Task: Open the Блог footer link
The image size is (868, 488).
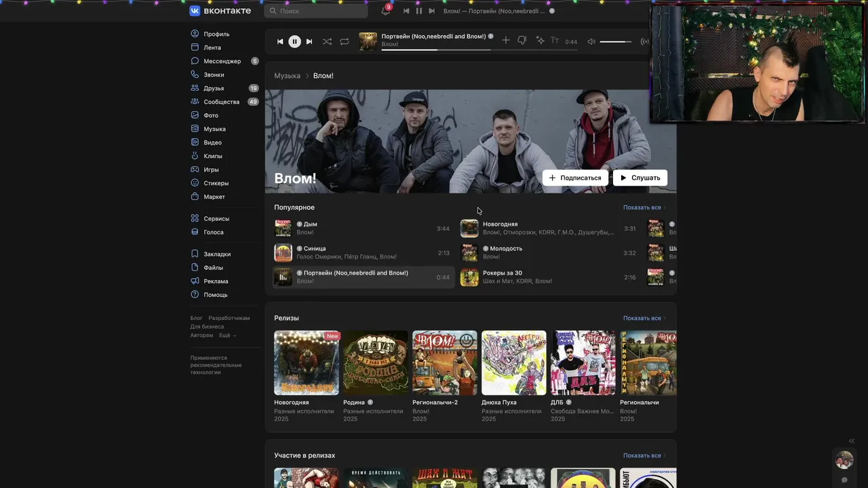Action: click(196, 318)
